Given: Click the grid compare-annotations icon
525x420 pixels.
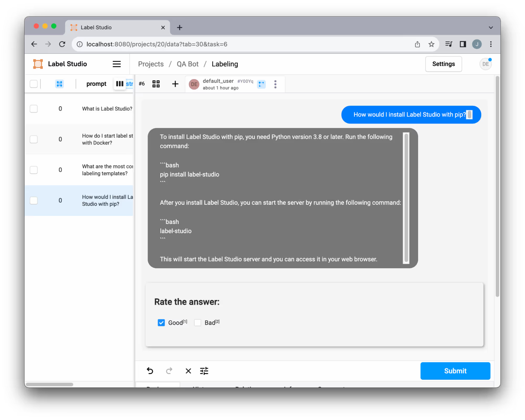Looking at the screenshot, I should tap(156, 84).
